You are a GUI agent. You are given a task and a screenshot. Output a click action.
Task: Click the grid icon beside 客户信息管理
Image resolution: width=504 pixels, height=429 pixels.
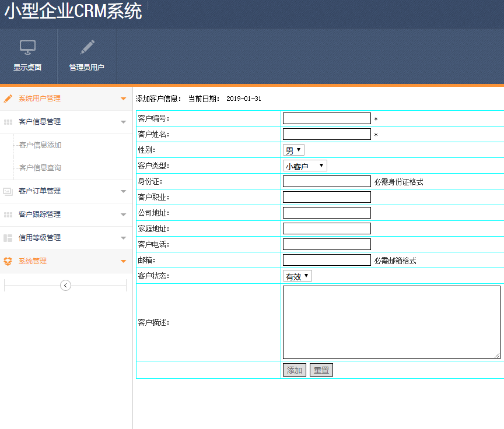point(8,122)
